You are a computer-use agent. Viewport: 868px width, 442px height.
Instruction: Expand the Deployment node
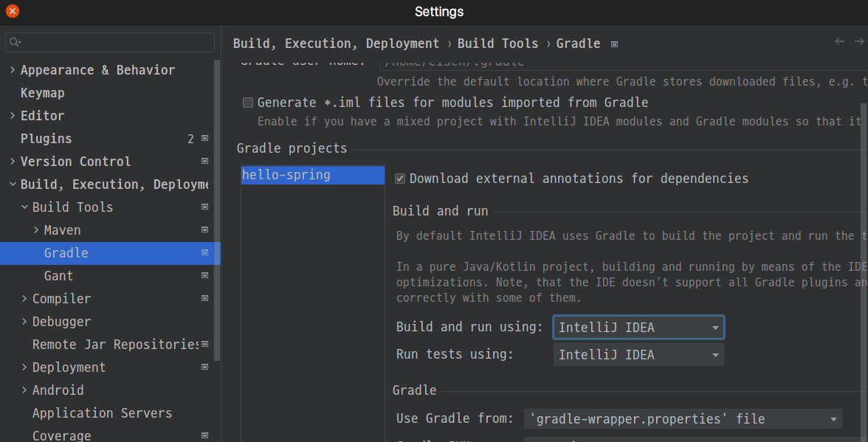tap(24, 367)
